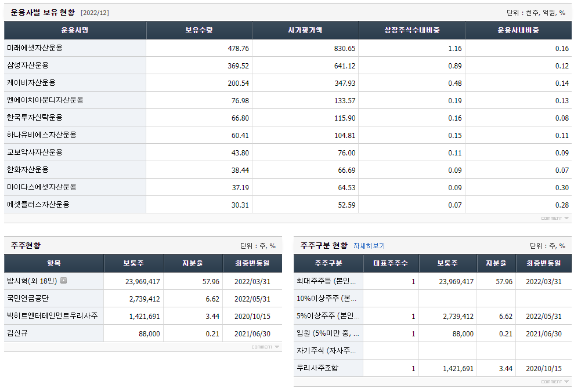Screen dimensions: 574x392
Task: Click the 임원 (5%미만 중,... row label
Action: [328, 333]
